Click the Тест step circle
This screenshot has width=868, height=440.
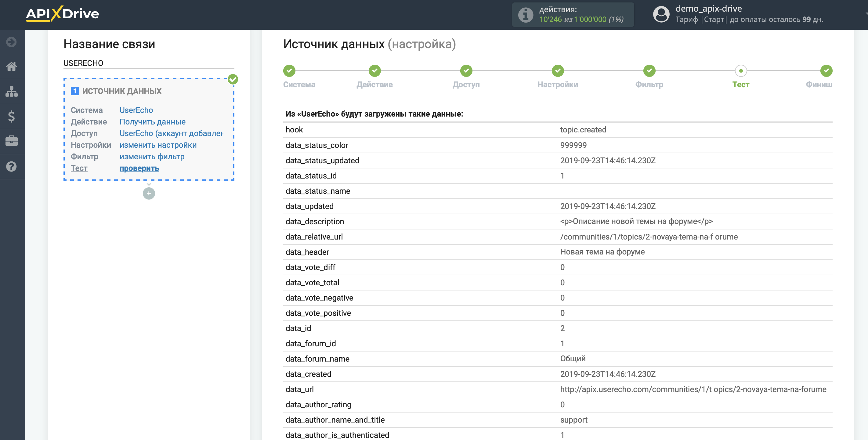point(741,71)
